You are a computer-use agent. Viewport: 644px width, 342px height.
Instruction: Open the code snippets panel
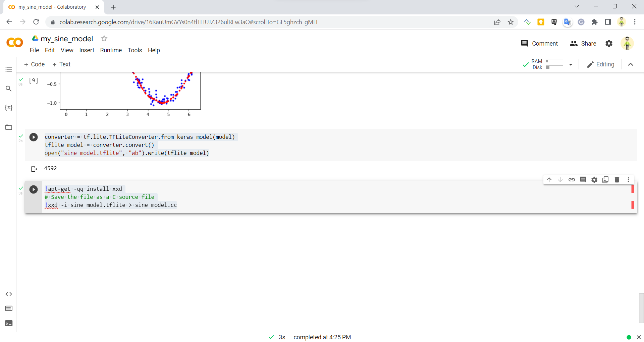[9, 294]
